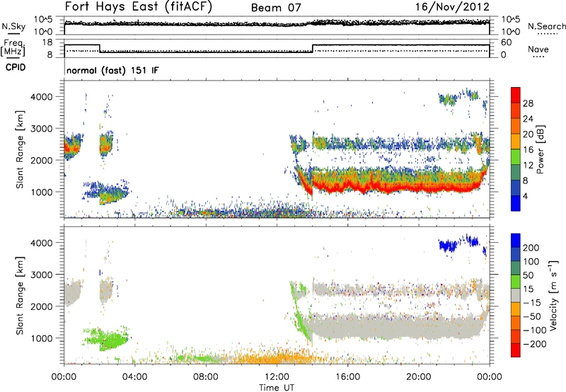Click the 'Nave' legend label
This screenshot has width=566, height=392.
[538, 49]
